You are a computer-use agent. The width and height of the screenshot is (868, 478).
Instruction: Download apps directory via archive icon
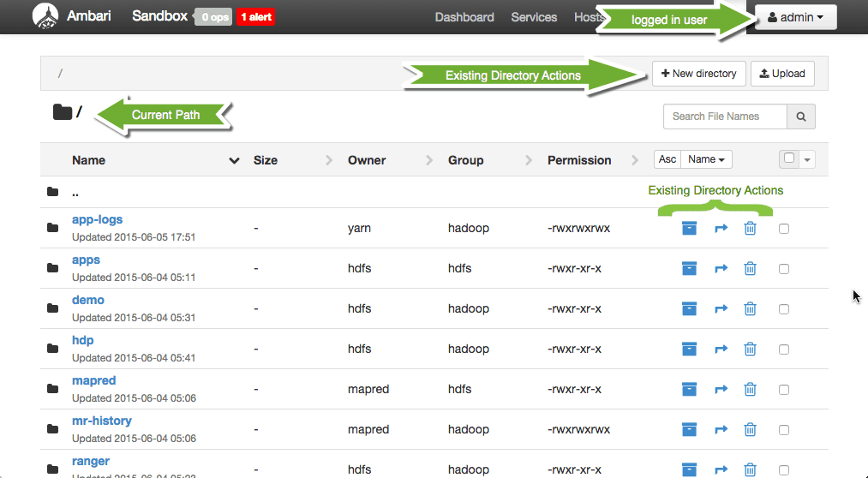[x=689, y=268]
